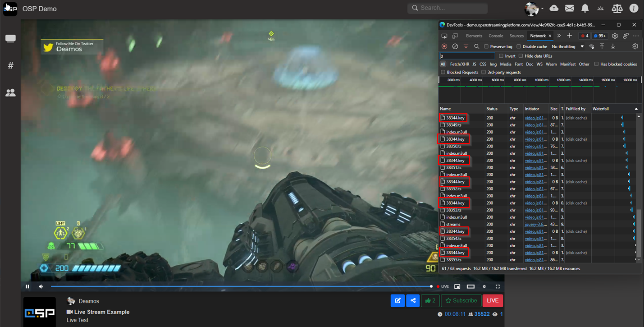Open the live streams monitor sidebar icon
The image size is (644, 327).
click(10, 39)
